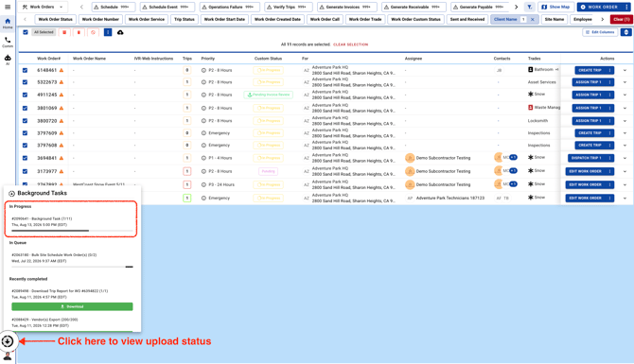Click warning triangle for work order 6148461
This screenshot has width=634, height=364.
pyautogui.click(x=62, y=70)
